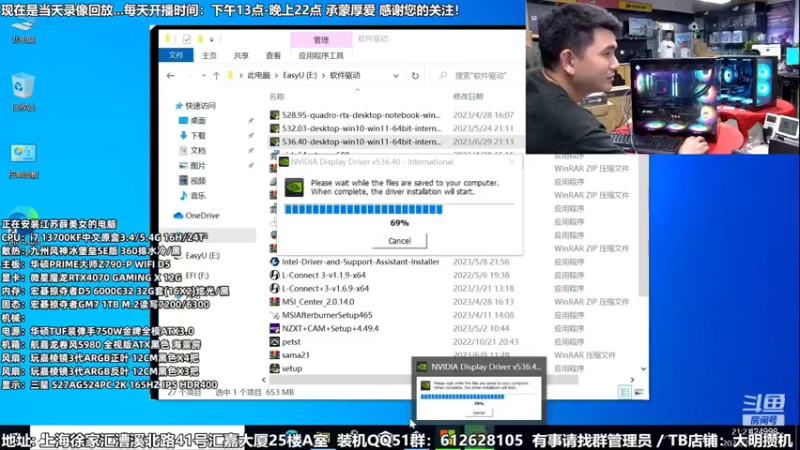Select the setup file at list bottom
The image size is (800, 450).
coord(292,368)
